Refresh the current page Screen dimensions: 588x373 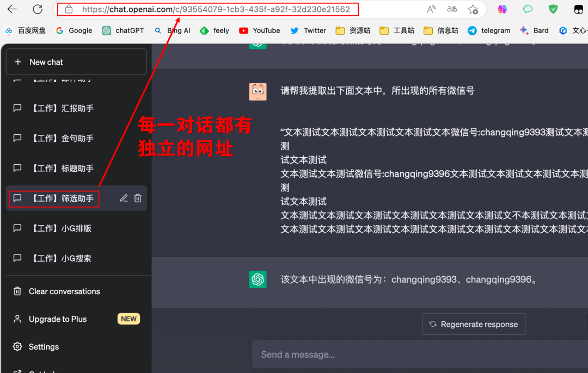[36, 9]
